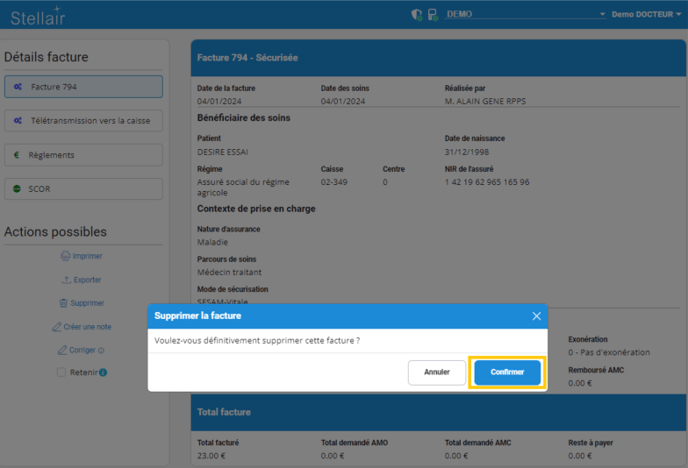Image resolution: width=688 pixels, height=468 pixels.
Task: Toggle the Retenir checkbox
Action: pos(61,373)
